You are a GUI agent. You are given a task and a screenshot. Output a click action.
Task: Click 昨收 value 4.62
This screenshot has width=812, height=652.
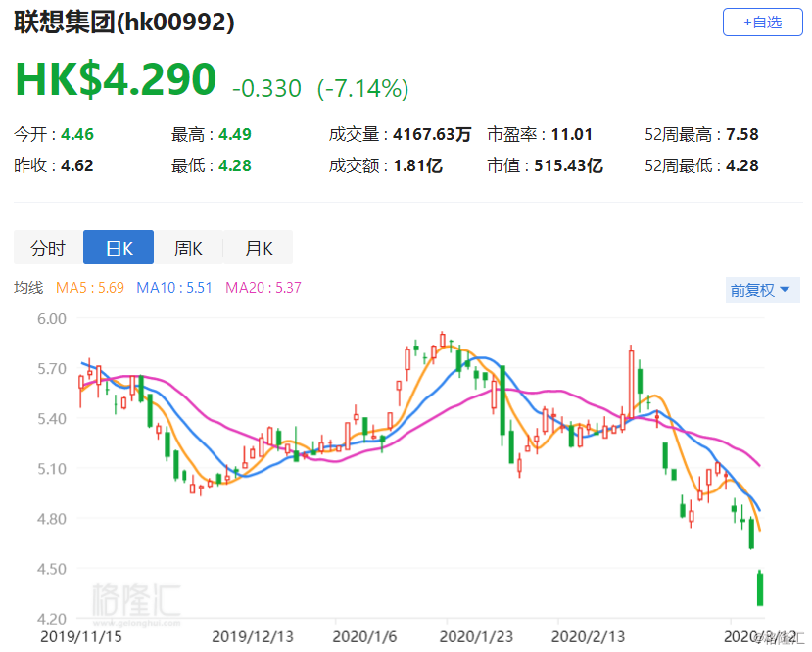77,165
